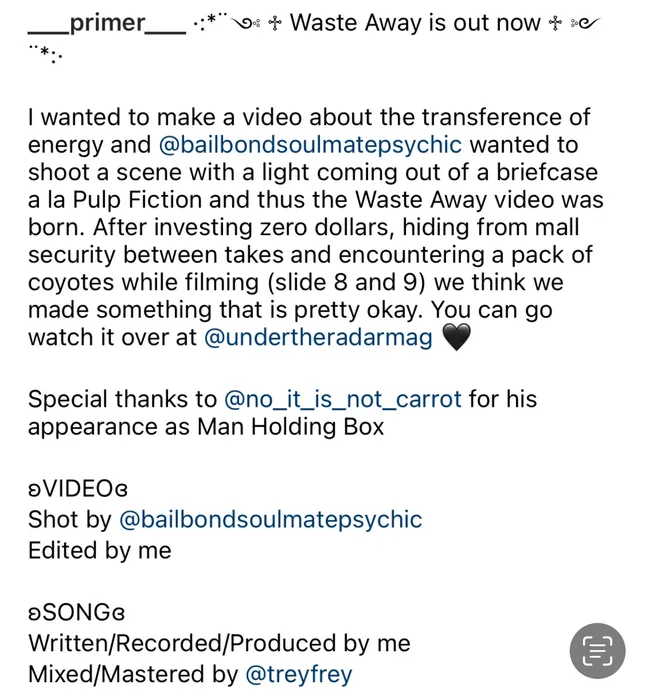
Task: Tap the cross ornament after 'out now'
Action: coord(555,23)
